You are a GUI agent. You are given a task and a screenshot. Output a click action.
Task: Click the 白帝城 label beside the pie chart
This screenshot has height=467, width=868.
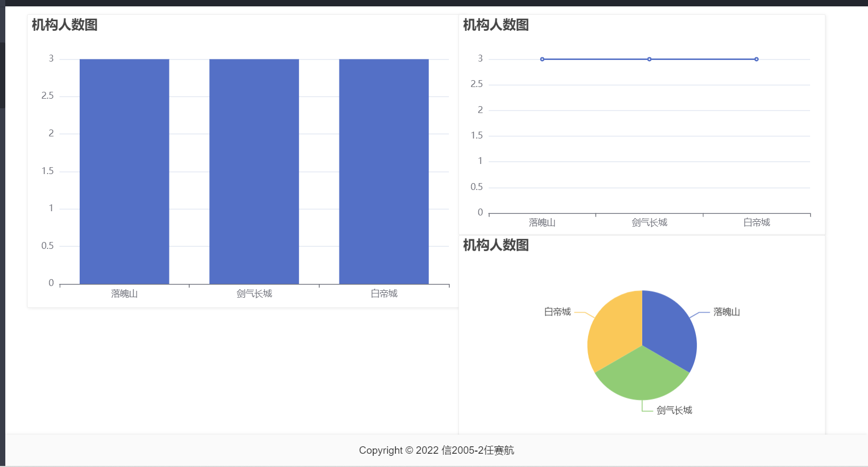[x=557, y=312]
